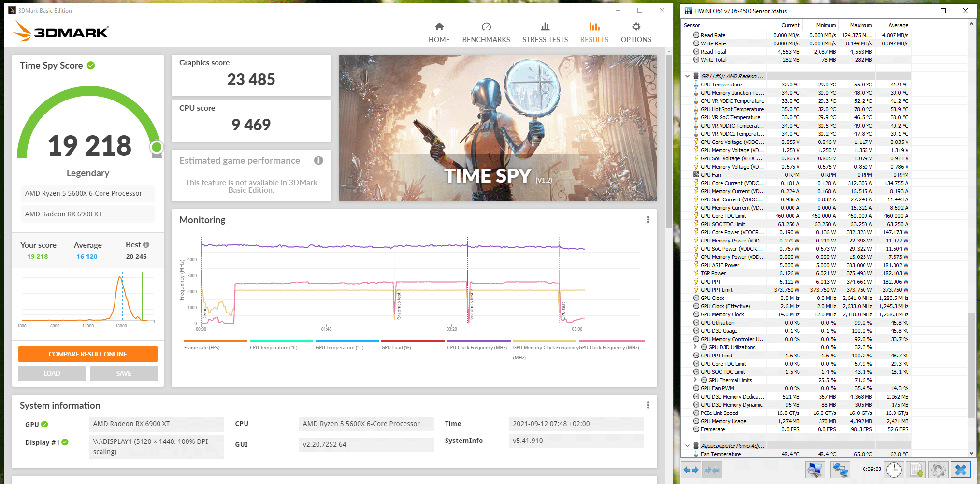Click the sheet with plus logging icon
This screenshot has height=484, width=980.
pos(916,470)
